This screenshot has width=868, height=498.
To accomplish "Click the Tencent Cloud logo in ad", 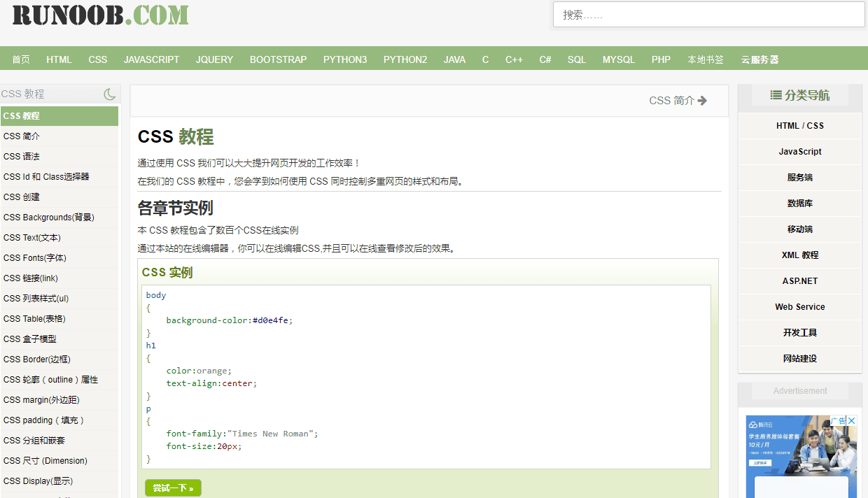I will [759, 425].
